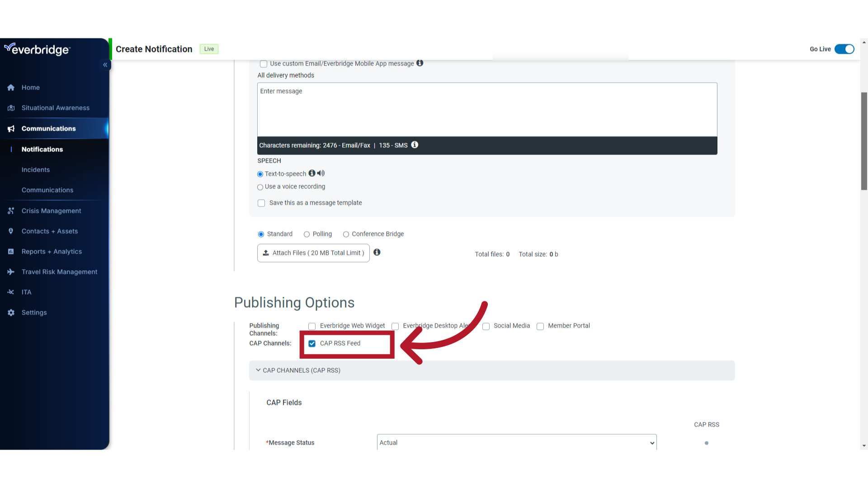This screenshot has width=868, height=488.
Task: Click the Everbridge Home icon
Action: (x=11, y=87)
